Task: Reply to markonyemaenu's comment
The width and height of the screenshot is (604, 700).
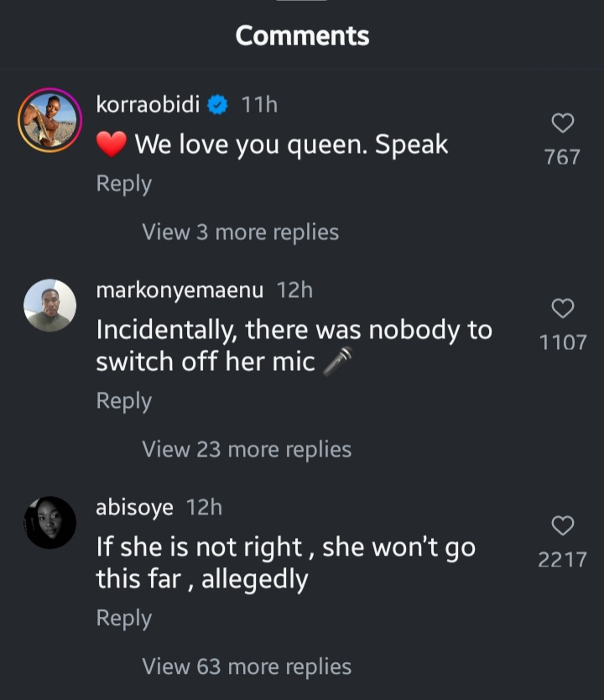Action: (x=123, y=401)
